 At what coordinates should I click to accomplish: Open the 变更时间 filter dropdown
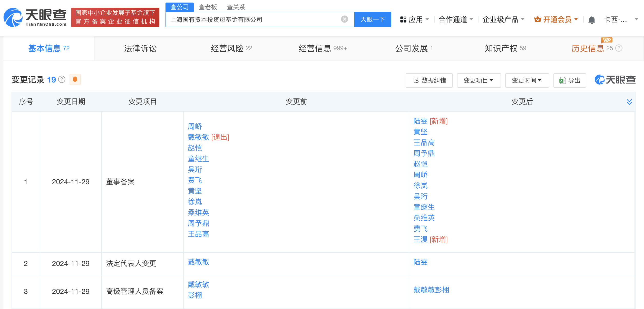(x=527, y=80)
